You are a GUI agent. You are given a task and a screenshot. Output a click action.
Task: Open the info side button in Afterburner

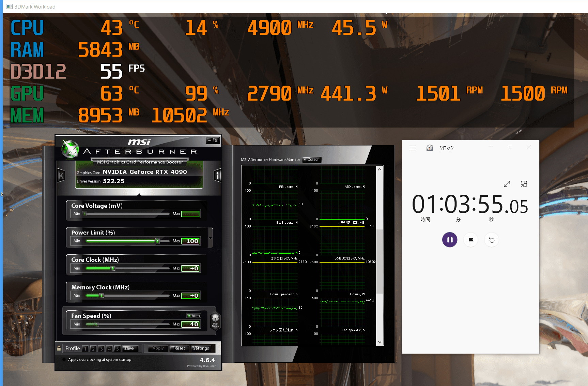[217, 176]
